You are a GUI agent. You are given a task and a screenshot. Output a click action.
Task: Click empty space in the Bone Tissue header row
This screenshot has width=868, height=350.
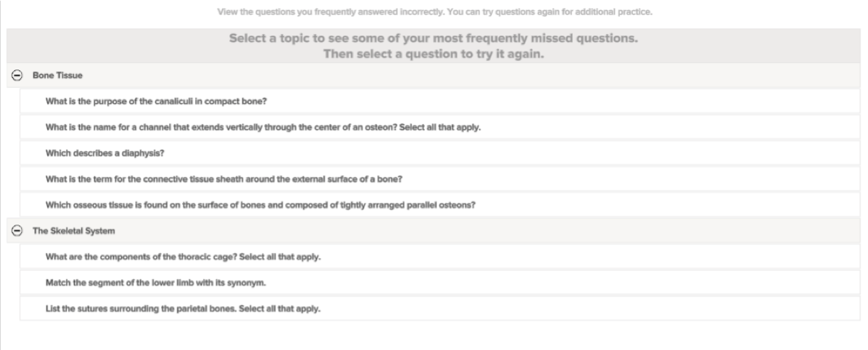pos(471,75)
